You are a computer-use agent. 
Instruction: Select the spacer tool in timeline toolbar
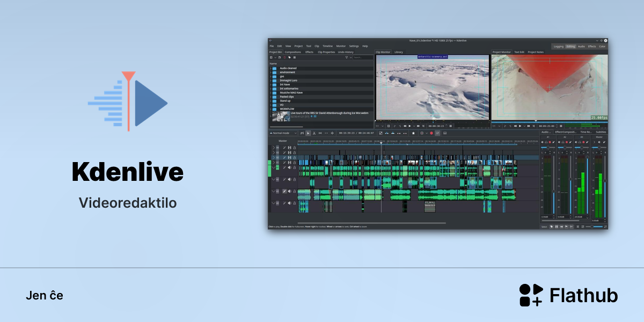(320, 133)
